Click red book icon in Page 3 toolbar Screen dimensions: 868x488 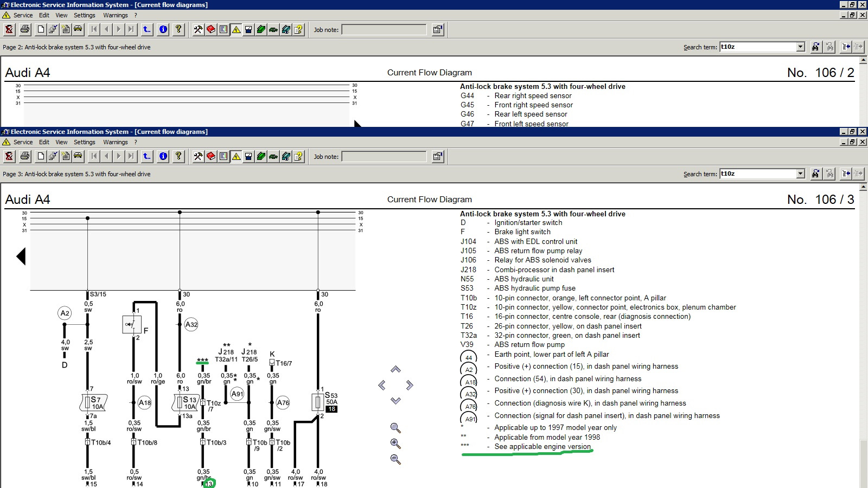(x=210, y=157)
